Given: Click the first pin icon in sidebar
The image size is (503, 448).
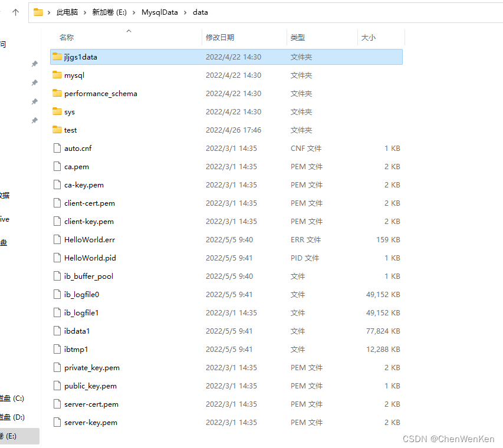Looking at the screenshot, I should (35, 64).
